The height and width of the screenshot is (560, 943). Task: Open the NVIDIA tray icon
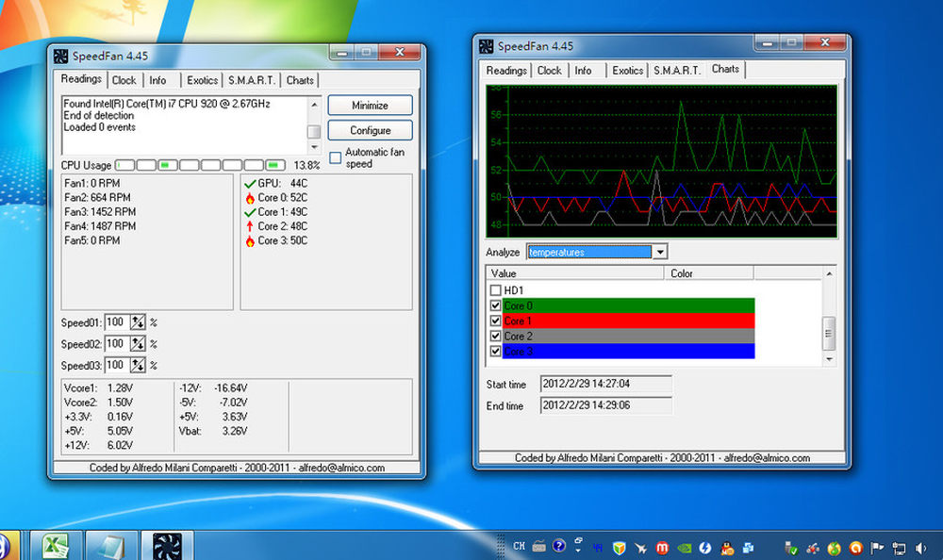click(684, 548)
